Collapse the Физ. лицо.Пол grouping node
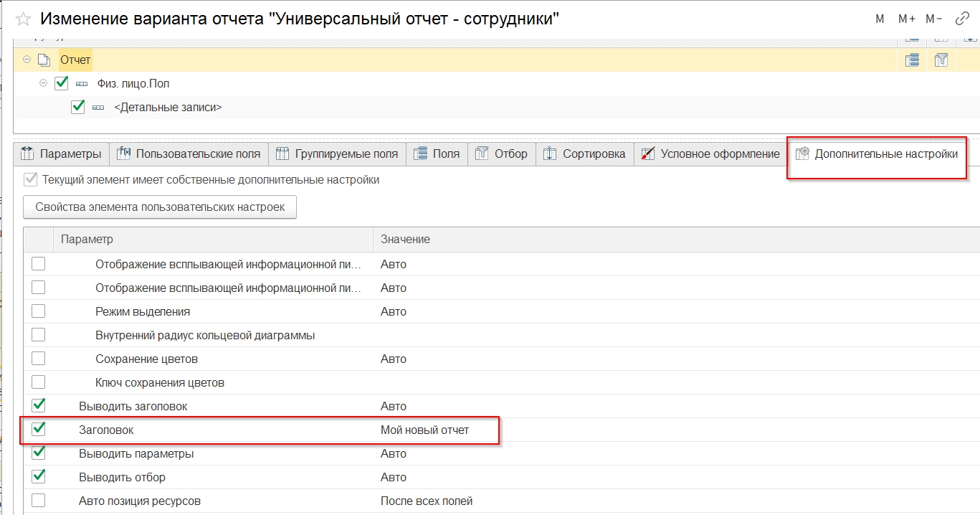The height and width of the screenshot is (515, 980). click(43, 83)
